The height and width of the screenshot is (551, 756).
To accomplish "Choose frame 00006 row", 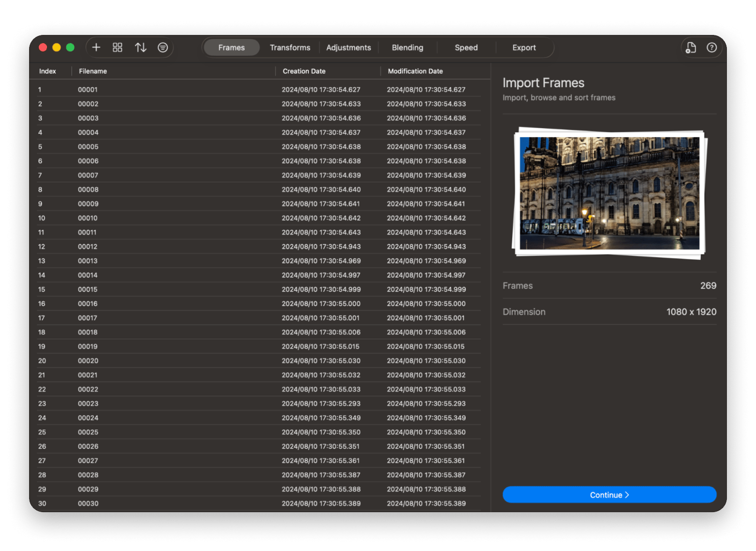I will (x=259, y=161).
